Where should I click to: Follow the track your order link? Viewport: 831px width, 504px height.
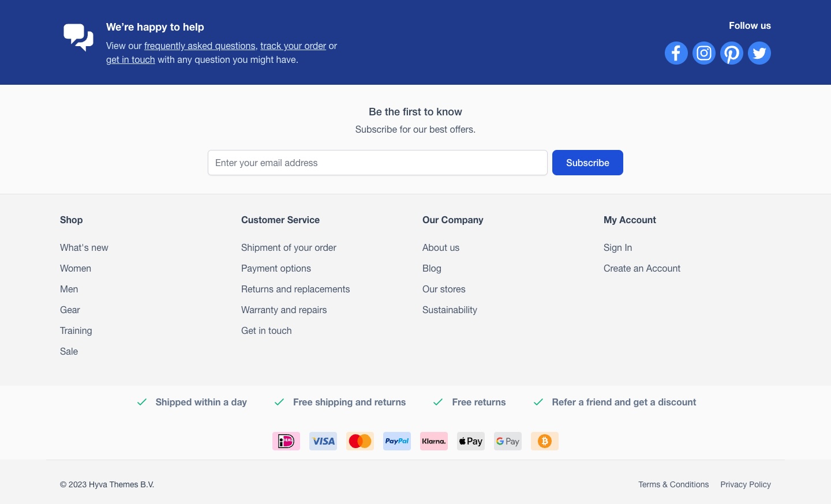point(293,46)
